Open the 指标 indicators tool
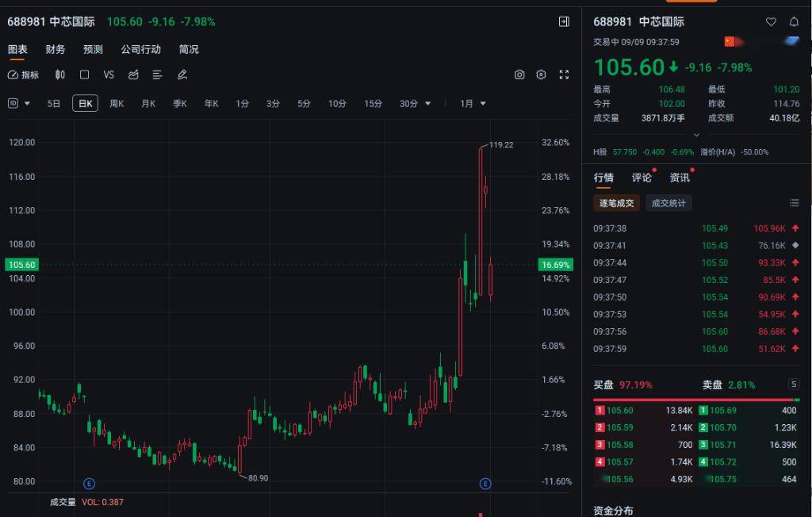 pyautogui.click(x=23, y=75)
